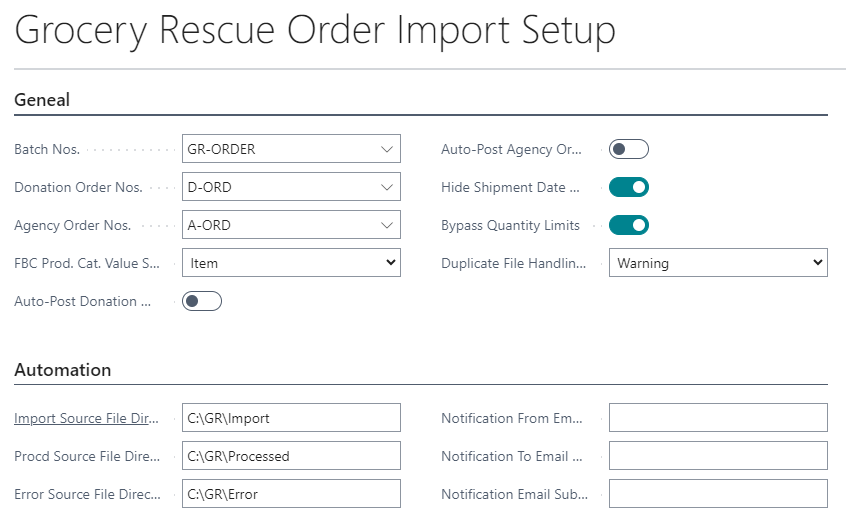Enable the Auto-Post Donation toggle
The width and height of the screenshot is (860, 531).
(x=202, y=301)
